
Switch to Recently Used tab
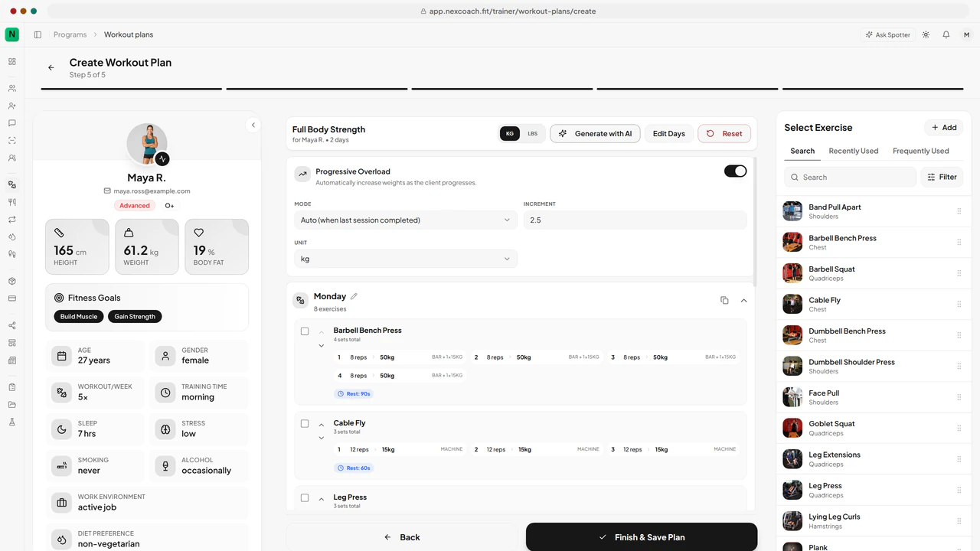[853, 151]
